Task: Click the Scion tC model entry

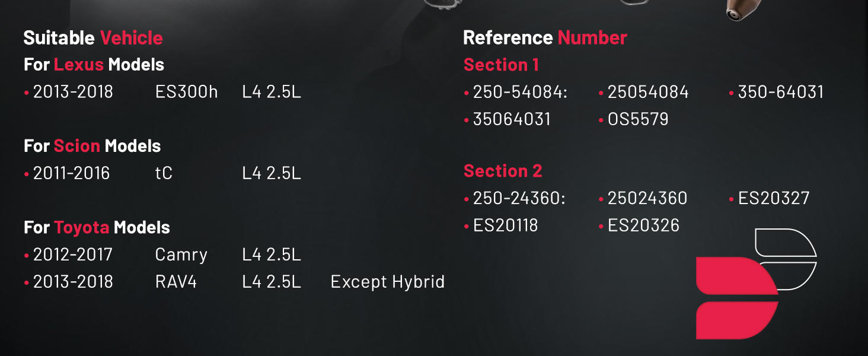Action: click(x=164, y=173)
